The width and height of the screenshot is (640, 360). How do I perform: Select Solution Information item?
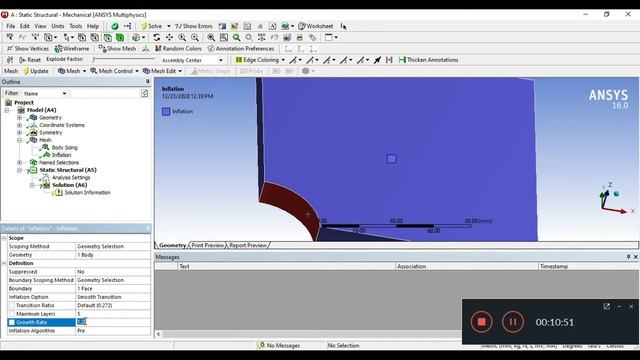[87, 193]
